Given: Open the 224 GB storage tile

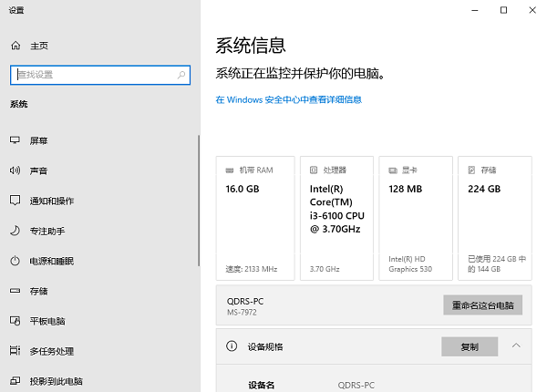Looking at the screenshot, I should [x=495, y=218].
